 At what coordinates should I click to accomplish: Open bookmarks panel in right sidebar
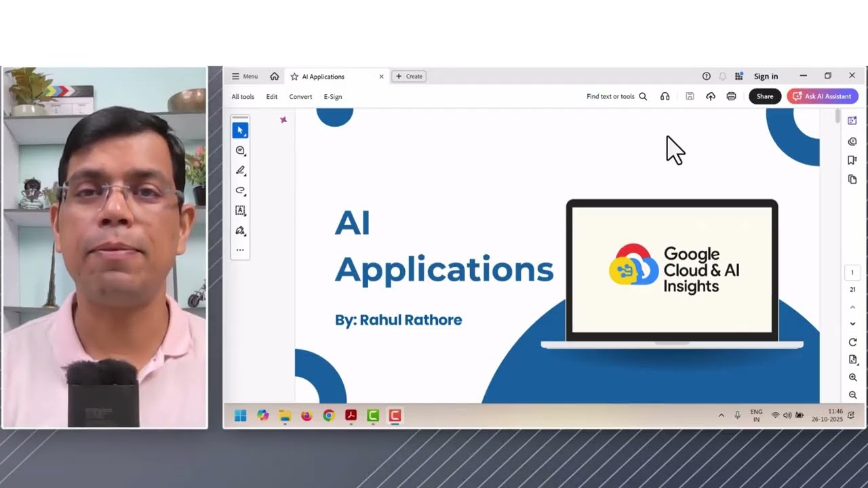[852, 161]
